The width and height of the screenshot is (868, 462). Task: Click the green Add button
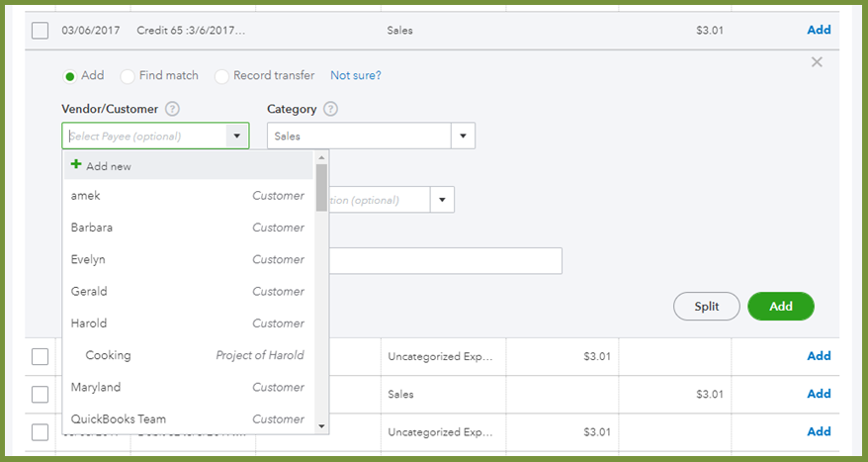tap(781, 307)
